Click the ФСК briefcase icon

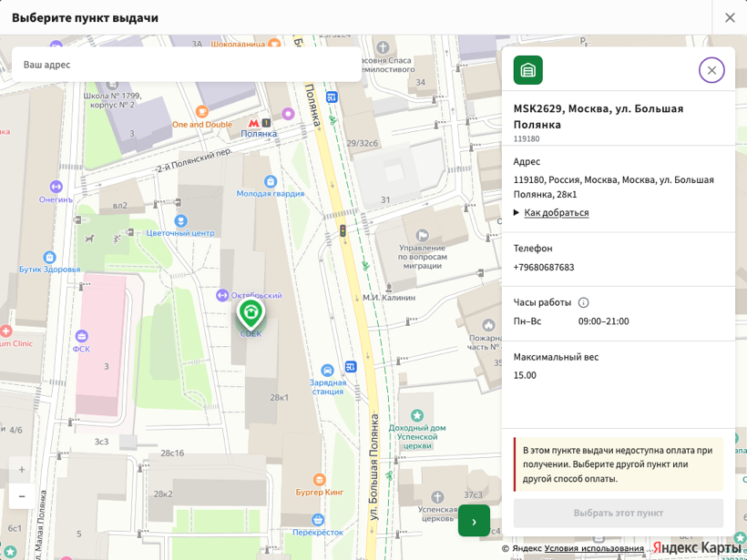tap(81, 337)
